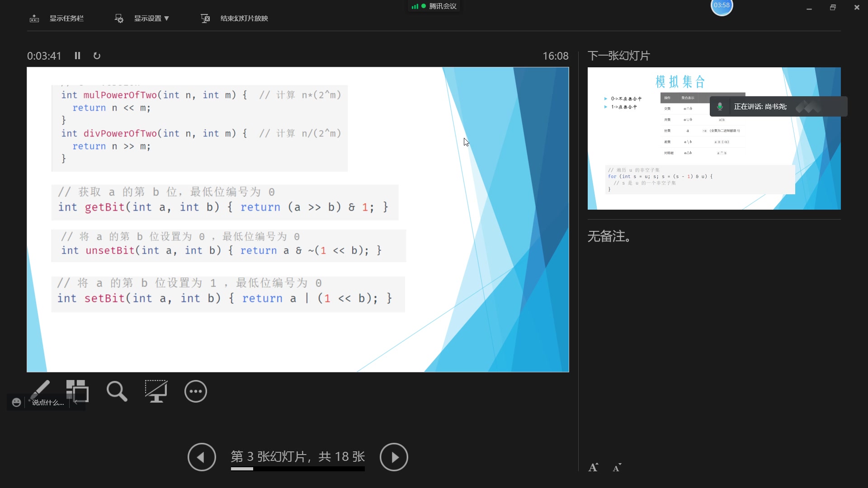Toggle black out slide show screen

(156, 391)
